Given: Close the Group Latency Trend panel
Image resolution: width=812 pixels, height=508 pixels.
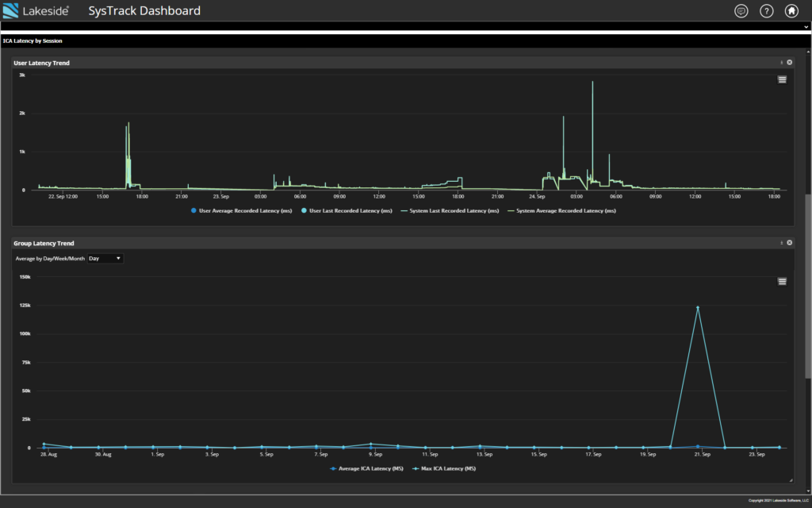Looking at the screenshot, I should point(789,243).
